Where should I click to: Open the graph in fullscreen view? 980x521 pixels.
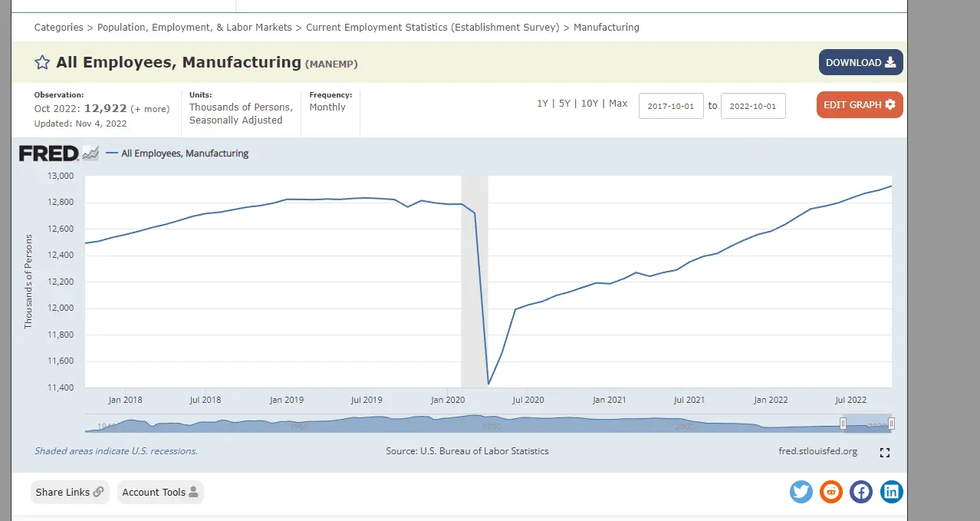click(x=885, y=453)
